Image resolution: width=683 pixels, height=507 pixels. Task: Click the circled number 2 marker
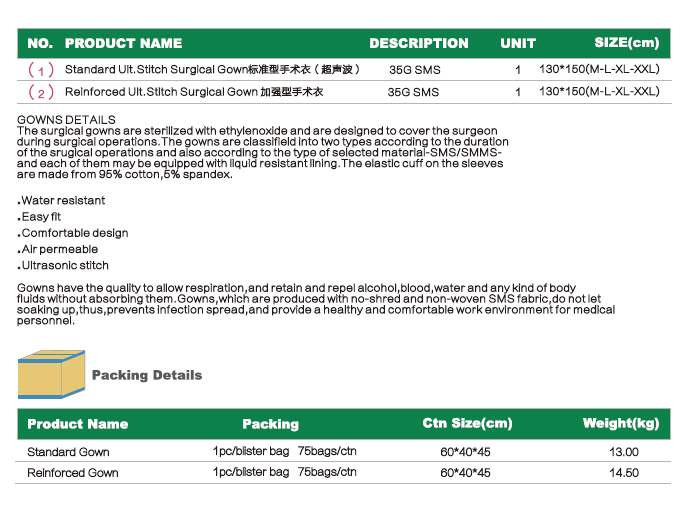pyautogui.click(x=41, y=92)
